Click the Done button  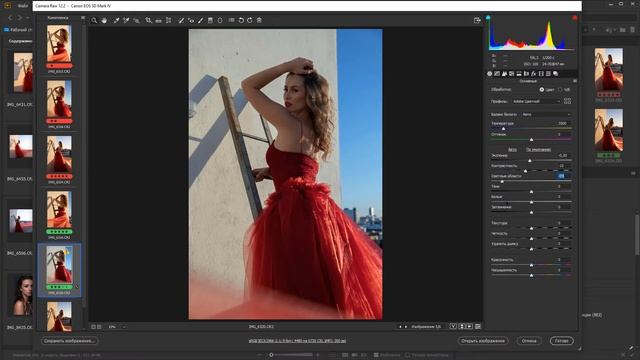point(562,341)
